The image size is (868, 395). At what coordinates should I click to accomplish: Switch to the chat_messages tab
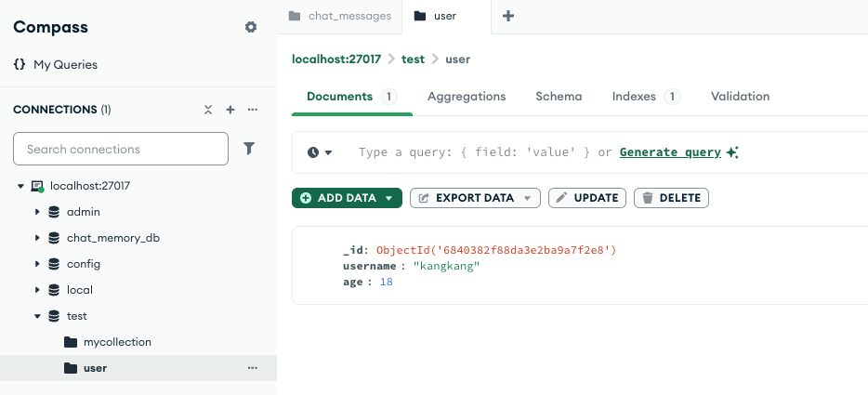(340, 16)
